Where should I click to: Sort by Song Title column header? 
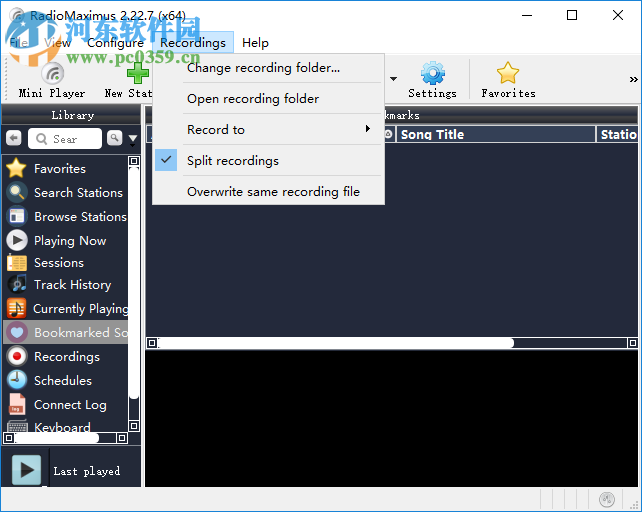point(495,134)
